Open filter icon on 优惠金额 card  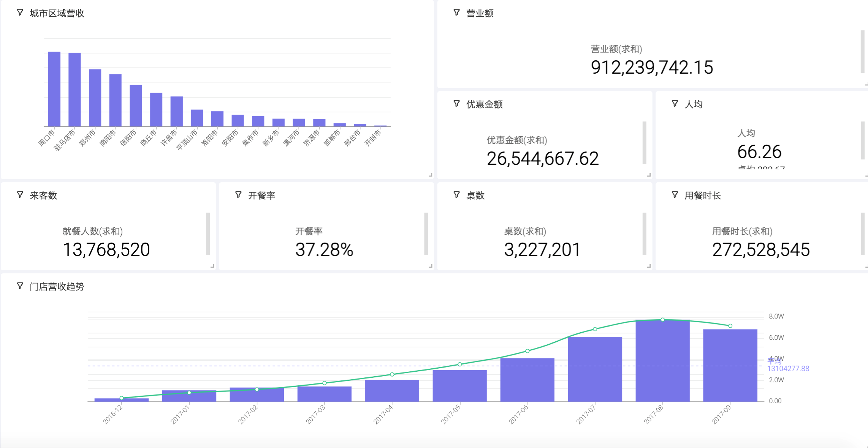pyautogui.click(x=456, y=104)
